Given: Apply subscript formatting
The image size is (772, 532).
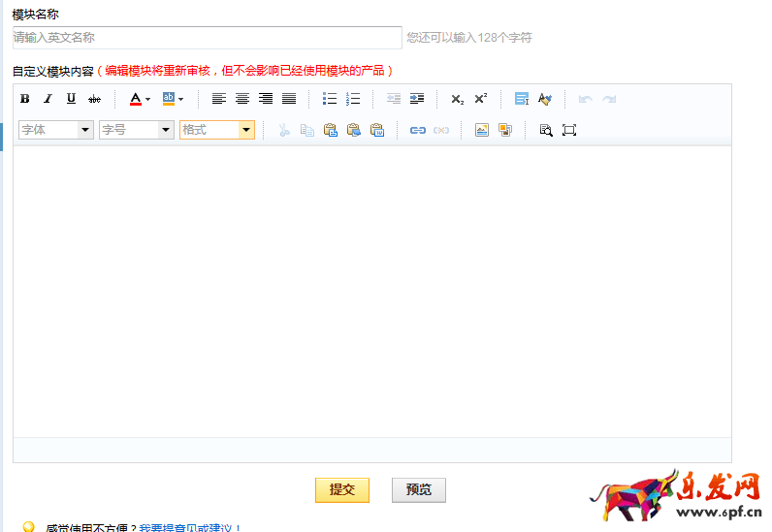Looking at the screenshot, I should [458, 100].
